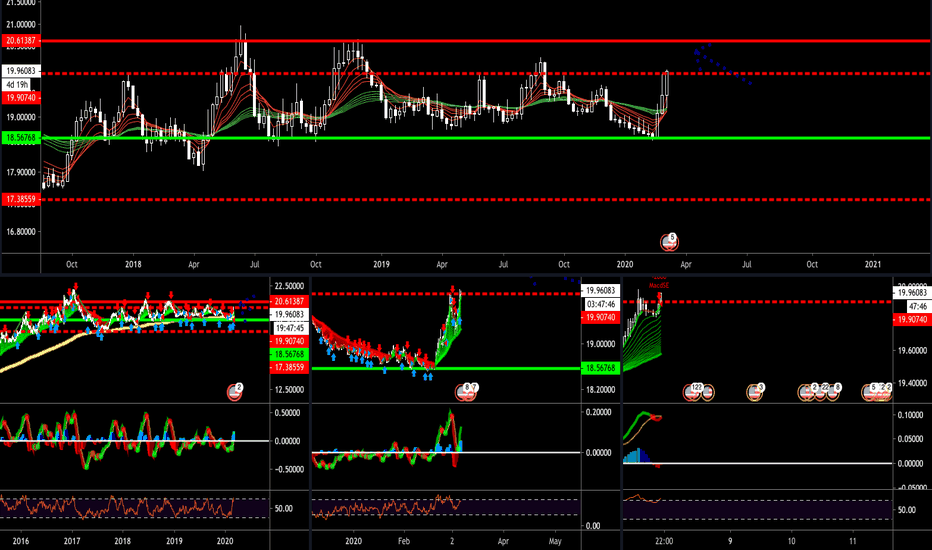Click the Jul 2020 label on the main time axis
The width and height of the screenshot is (932, 550).
click(747, 264)
